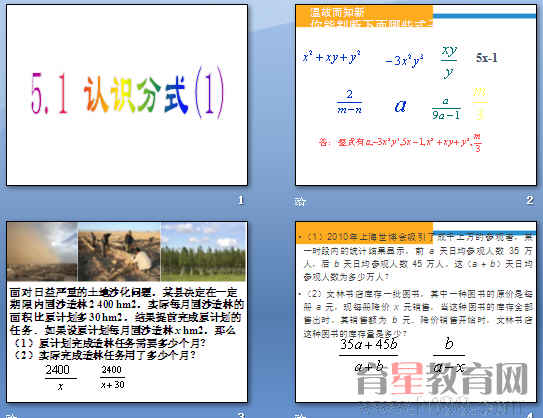Click the 温故而知新 heading on slide 2
The image size is (543, 418).
(337, 13)
